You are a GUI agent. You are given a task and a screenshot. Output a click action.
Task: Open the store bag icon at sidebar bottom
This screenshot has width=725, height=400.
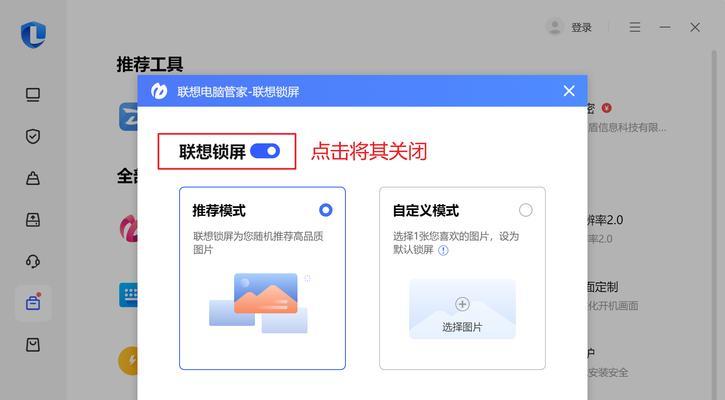(x=33, y=345)
